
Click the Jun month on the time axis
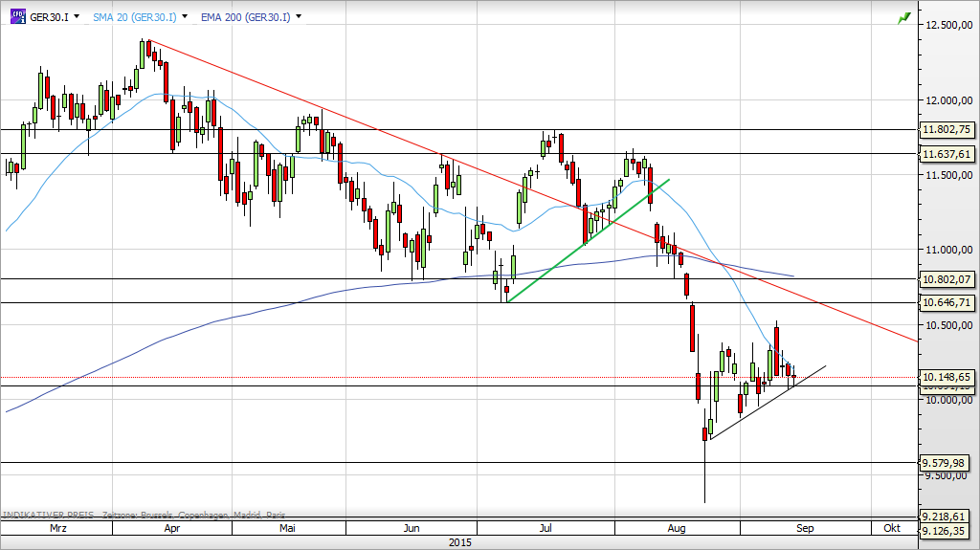(x=412, y=528)
